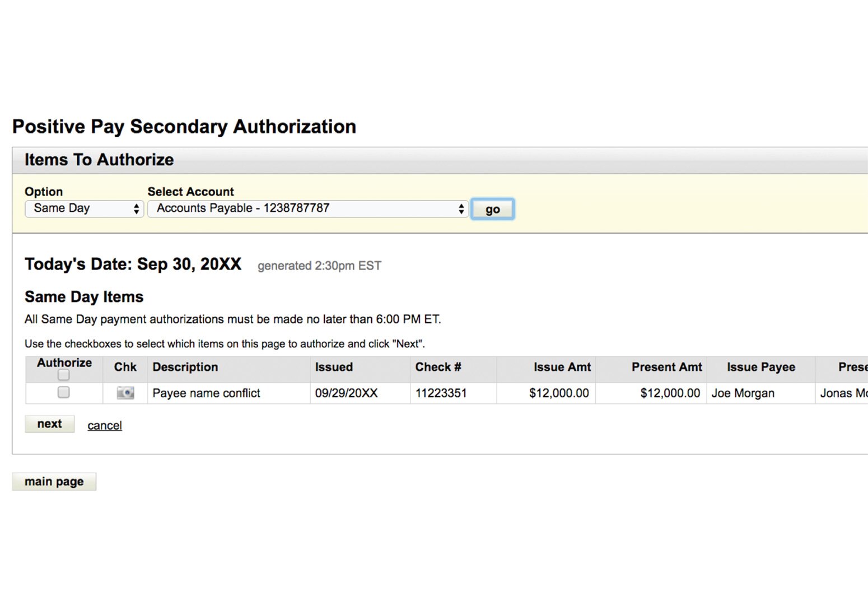The image size is (868, 609).
Task: Click the Option dropdown's up/down arrows
Action: tap(136, 208)
